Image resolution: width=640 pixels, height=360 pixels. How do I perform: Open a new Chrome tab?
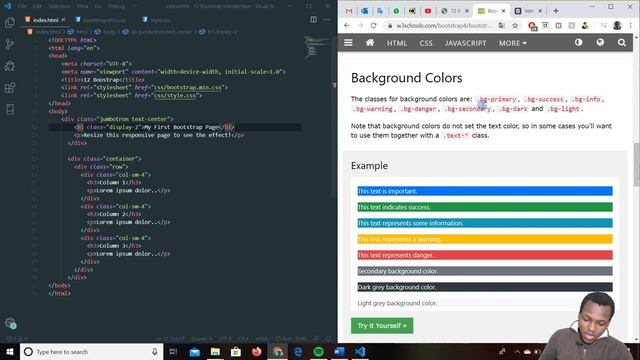(556, 11)
